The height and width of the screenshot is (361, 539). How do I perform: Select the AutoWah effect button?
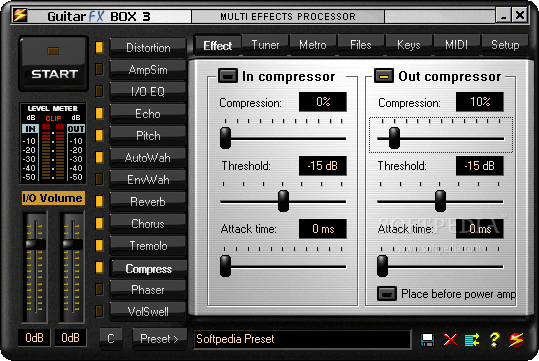pos(148,157)
